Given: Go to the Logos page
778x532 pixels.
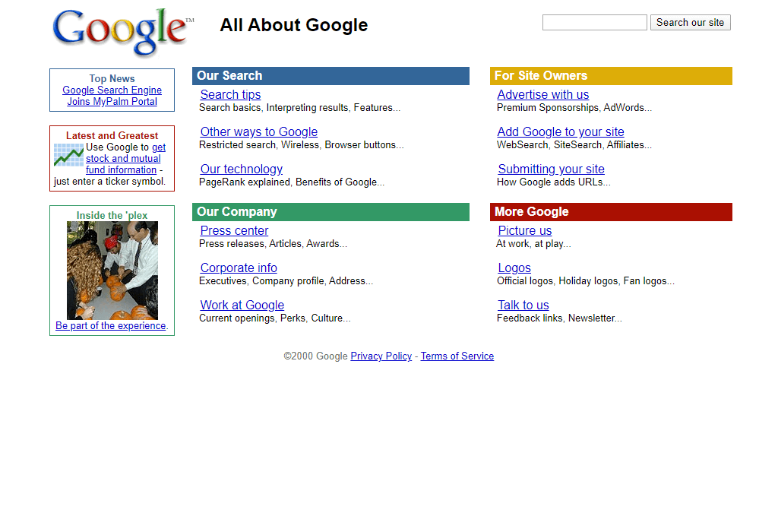Looking at the screenshot, I should coord(514,268).
